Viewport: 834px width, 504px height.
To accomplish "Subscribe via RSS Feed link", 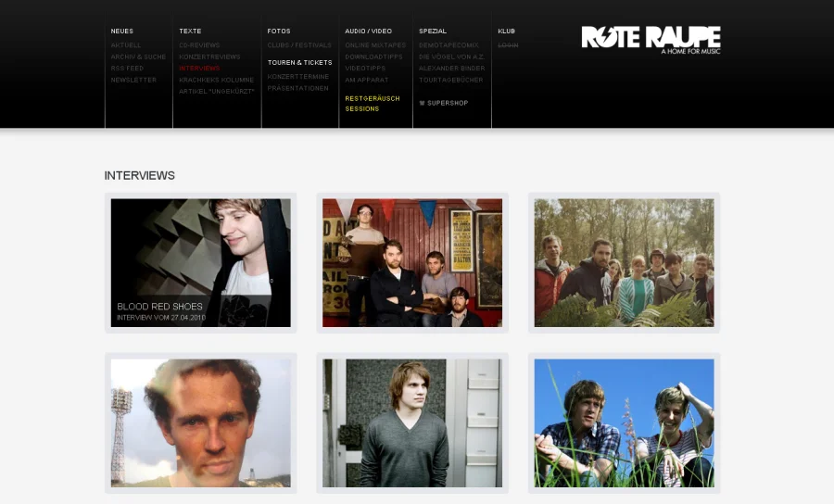I will [127, 69].
